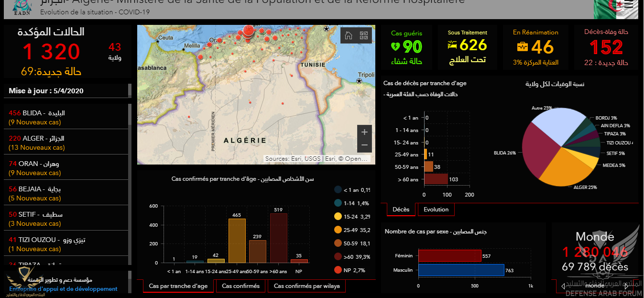Click the largest red cluster marker on map
The image size is (644, 298).
point(248,31)
